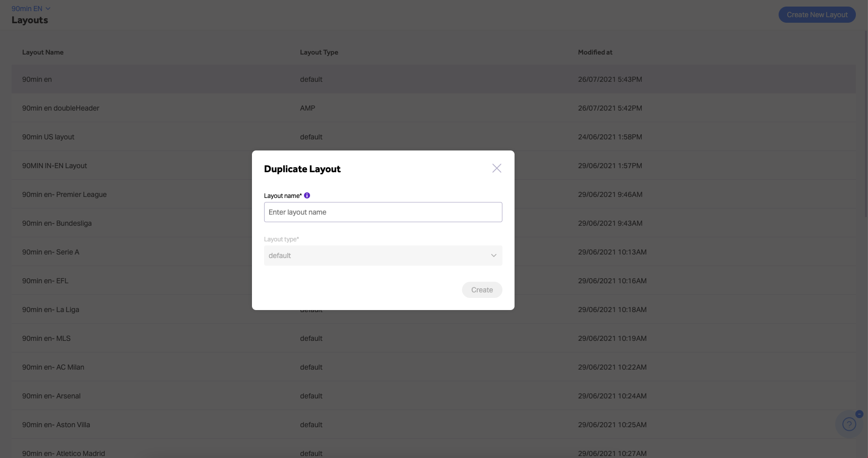The height and width of the screenshot is (458, 868).
Task: Click the Layouts page heading
Action: (x=30, y=20)
